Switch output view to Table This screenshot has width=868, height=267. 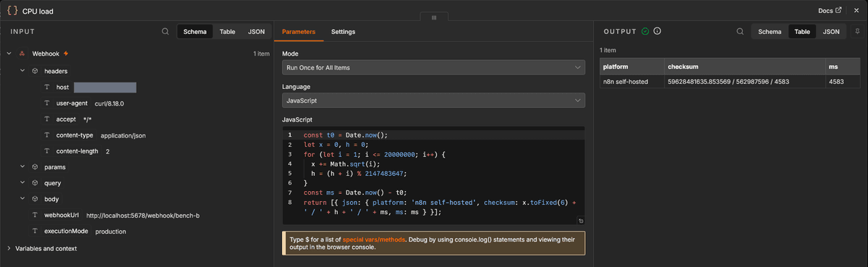click(x=802, y=32)
